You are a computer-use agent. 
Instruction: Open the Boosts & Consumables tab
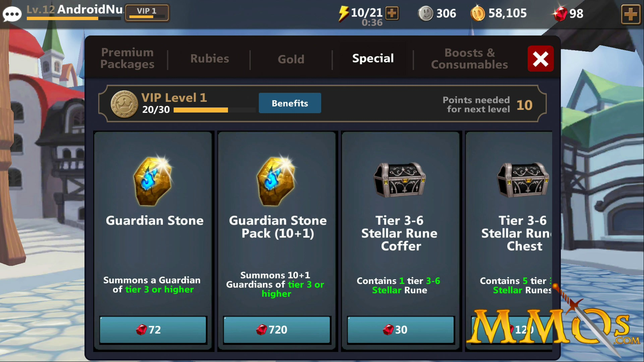pos(469,59)
